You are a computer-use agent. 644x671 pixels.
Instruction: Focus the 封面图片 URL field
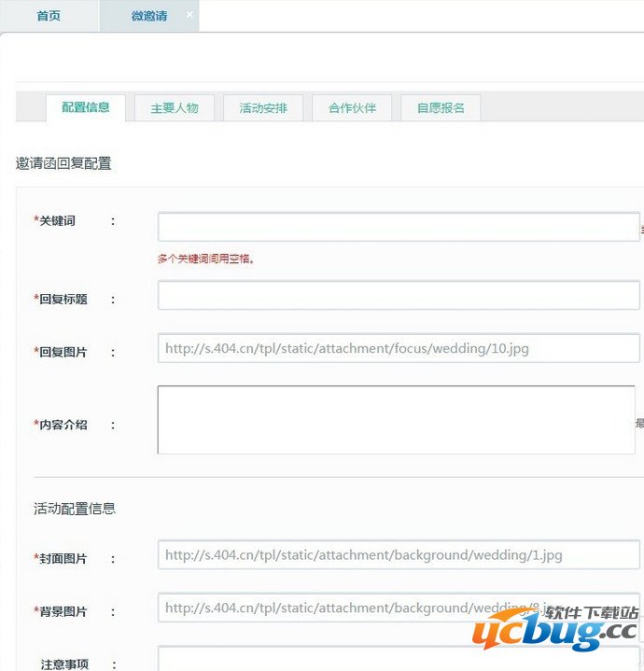tap(398, 555)
